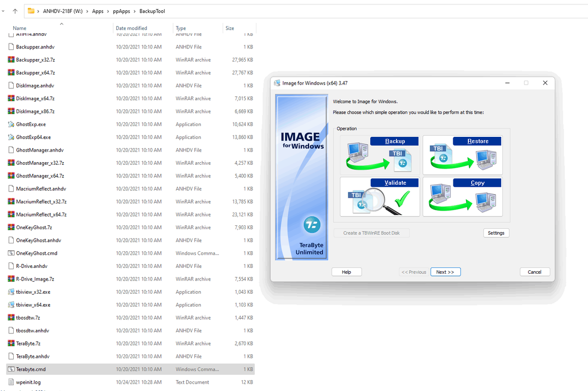Click the Backupper_x64.7z archive icon
Screen dimensions: 588x391
click(x=11, y=72)
